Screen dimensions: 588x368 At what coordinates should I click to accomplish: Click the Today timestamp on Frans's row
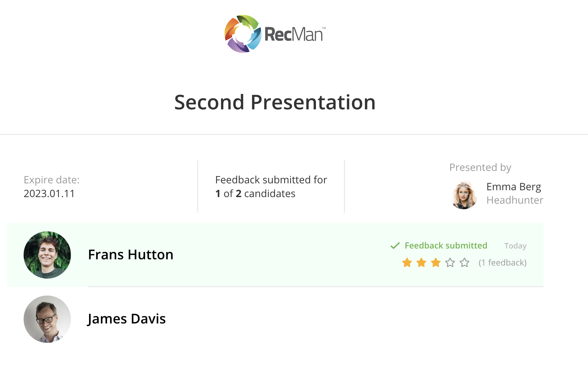tap(515, 246)
